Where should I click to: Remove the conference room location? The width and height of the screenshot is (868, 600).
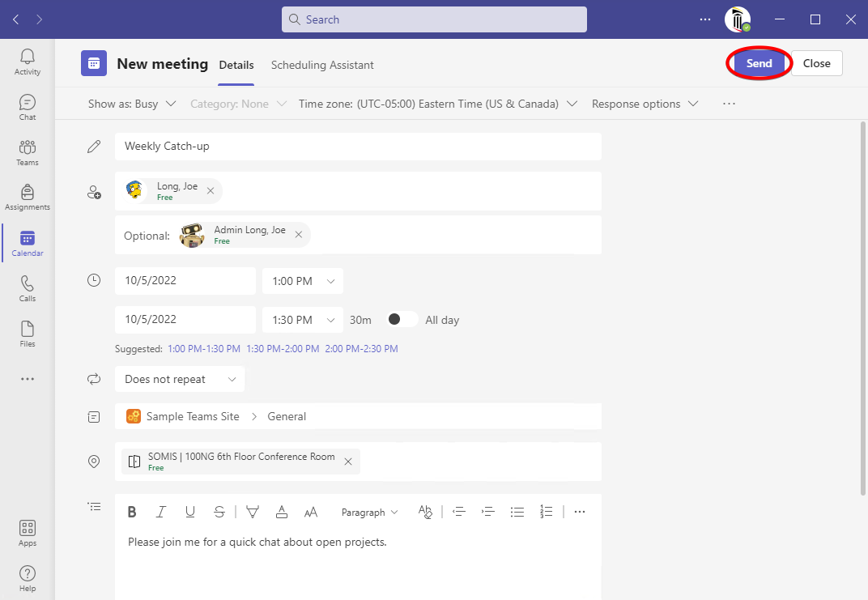coord(348,462)
